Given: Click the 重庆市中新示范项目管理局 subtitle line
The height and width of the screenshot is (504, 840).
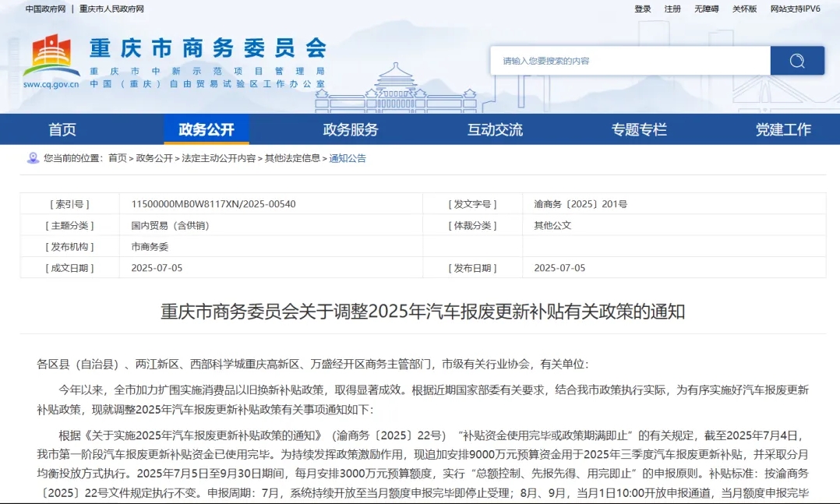Looking at the screenshot, I should pos(207,71).
